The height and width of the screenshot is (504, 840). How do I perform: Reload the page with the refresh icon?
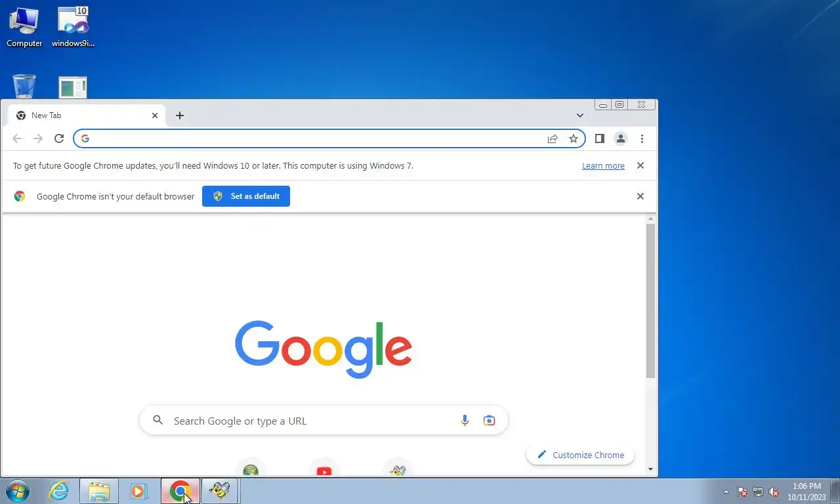pyautogui.click(x=59, y=138)
